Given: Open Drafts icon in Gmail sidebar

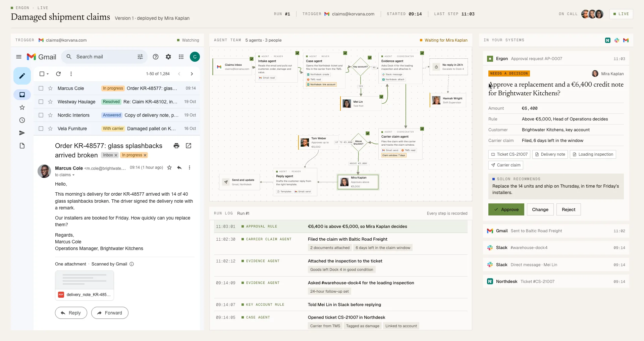Looking at the screenshot, I should [22, 146].
